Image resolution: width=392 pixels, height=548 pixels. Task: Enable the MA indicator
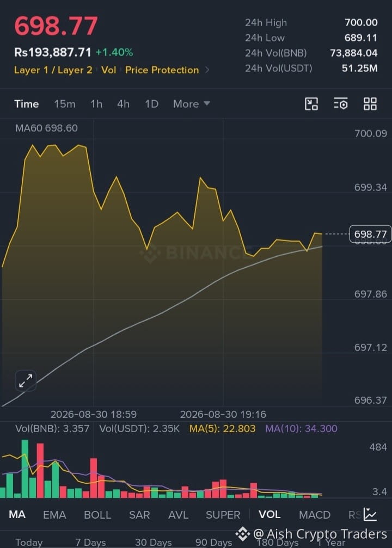tap(17, 514)
